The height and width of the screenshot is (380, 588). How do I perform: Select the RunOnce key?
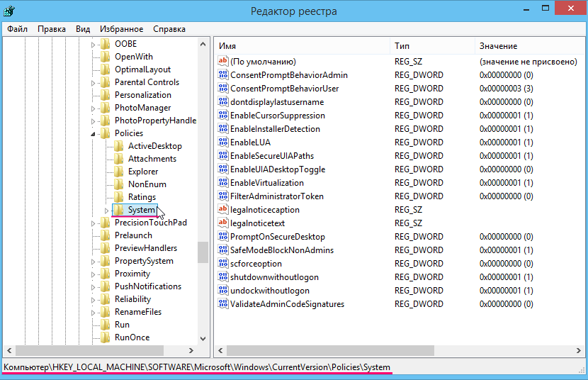(132, 337)
